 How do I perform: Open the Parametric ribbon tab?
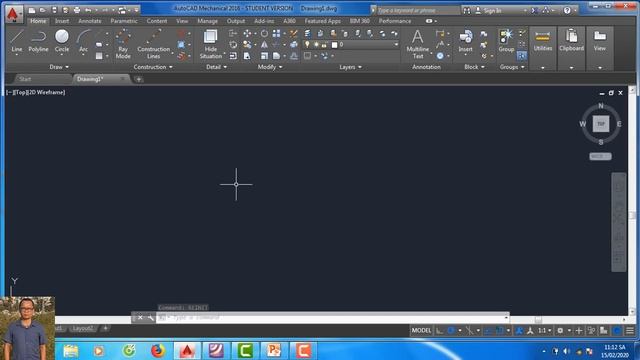124,21
